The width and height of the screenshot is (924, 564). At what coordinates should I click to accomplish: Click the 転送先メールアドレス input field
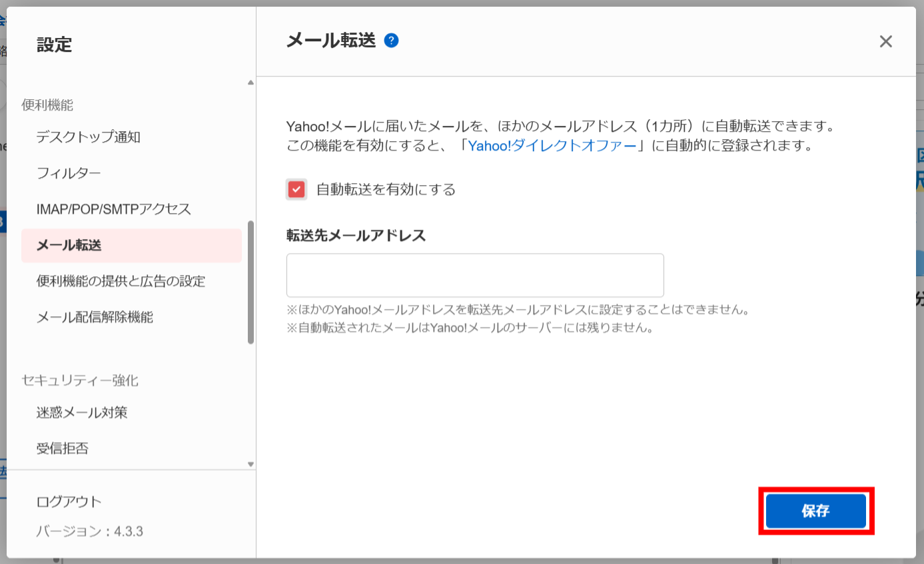[x=474, y=275]
